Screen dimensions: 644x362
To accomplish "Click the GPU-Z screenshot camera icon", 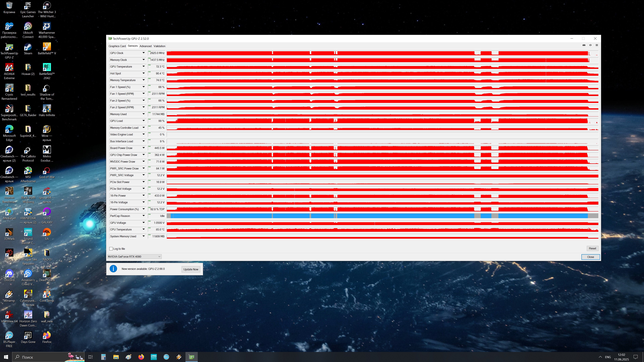I will 584,45.
